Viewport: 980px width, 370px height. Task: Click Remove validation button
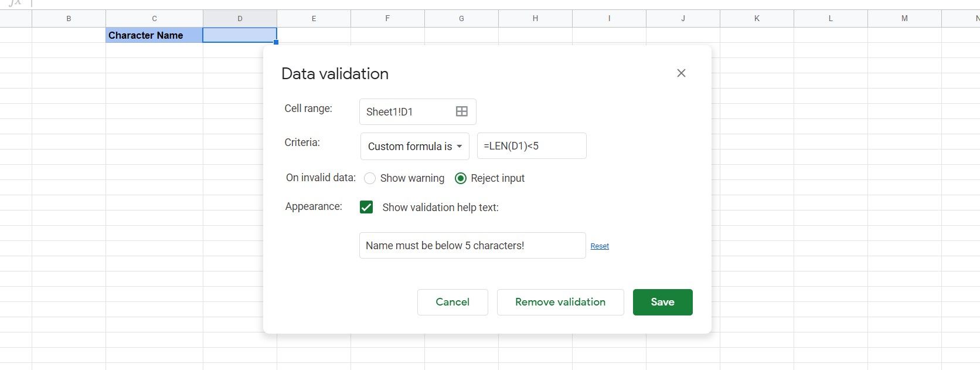(560, 302)
